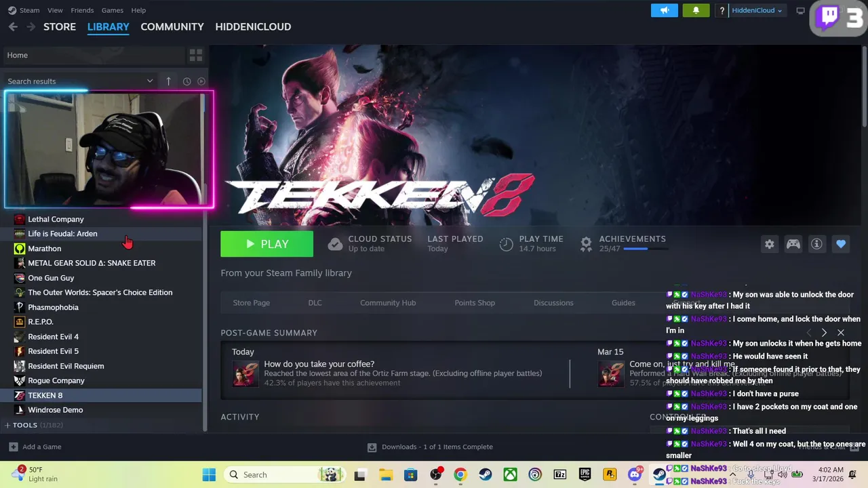This screenshot has height=488, width=868.
Task: Open Microsoft Store from the taskbar
Action: (410, 474)
